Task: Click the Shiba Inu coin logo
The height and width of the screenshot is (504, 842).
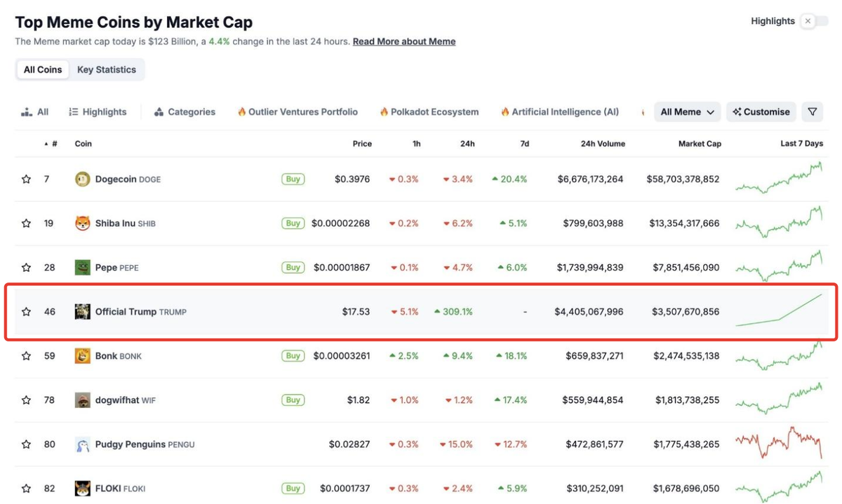Action: coord(83,224)
